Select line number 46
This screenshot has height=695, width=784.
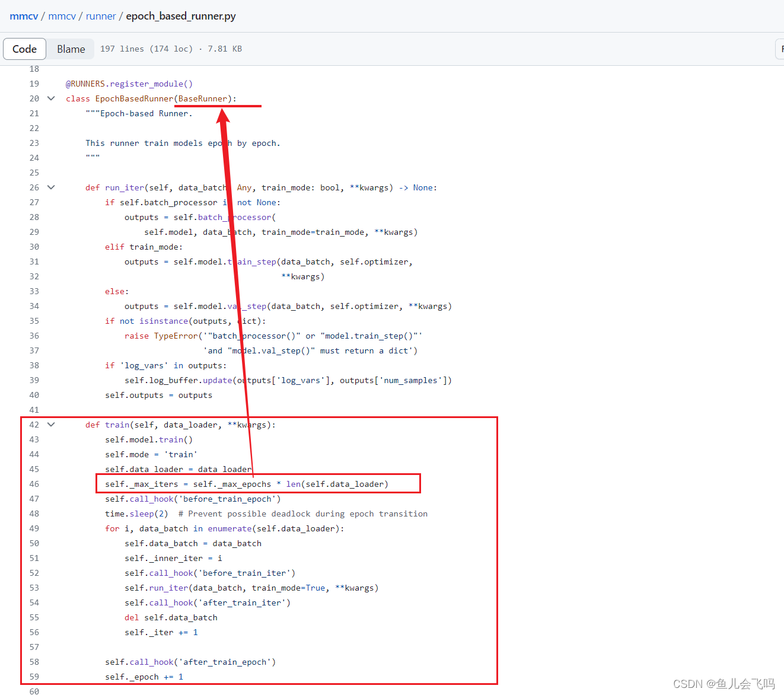coord(34,484)
